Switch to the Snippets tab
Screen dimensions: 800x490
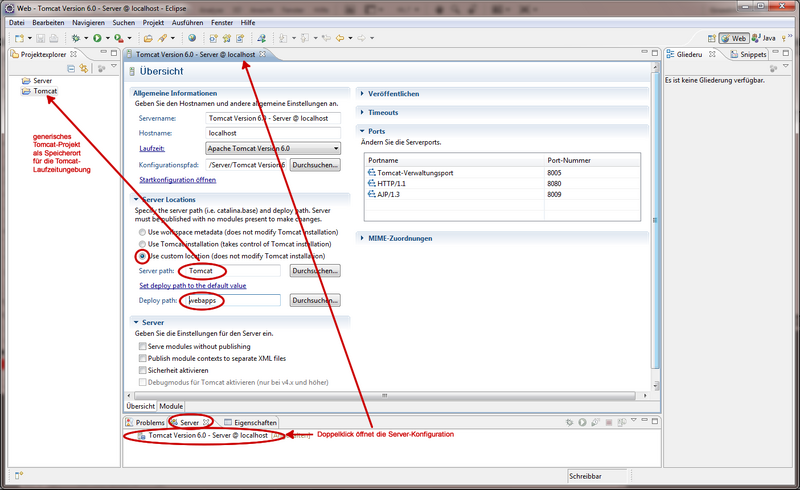pyautogui.click(x=748, y=54)
